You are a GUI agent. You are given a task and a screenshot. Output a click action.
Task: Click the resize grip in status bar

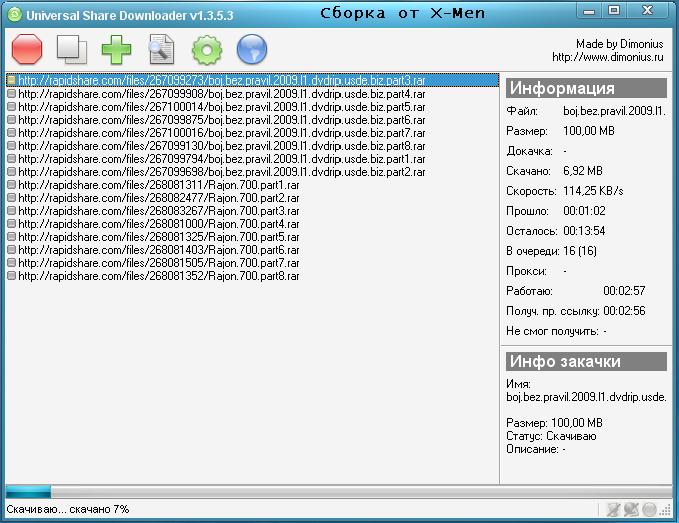coord(666,511)
